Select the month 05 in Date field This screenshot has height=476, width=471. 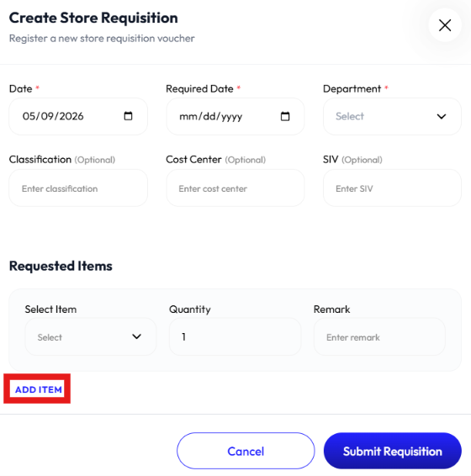(x=29, y=116)
